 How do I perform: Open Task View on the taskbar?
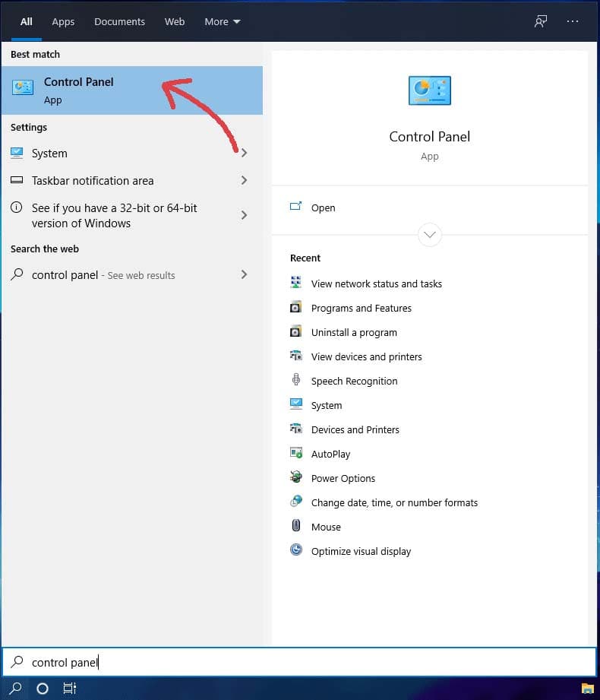click(x=69, y=688)
